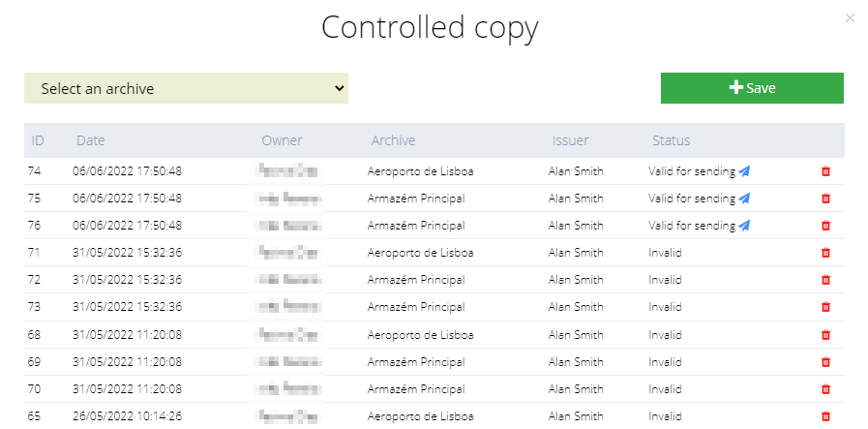
Task: Delete the row with ID 75
Action: pos(825,198)
